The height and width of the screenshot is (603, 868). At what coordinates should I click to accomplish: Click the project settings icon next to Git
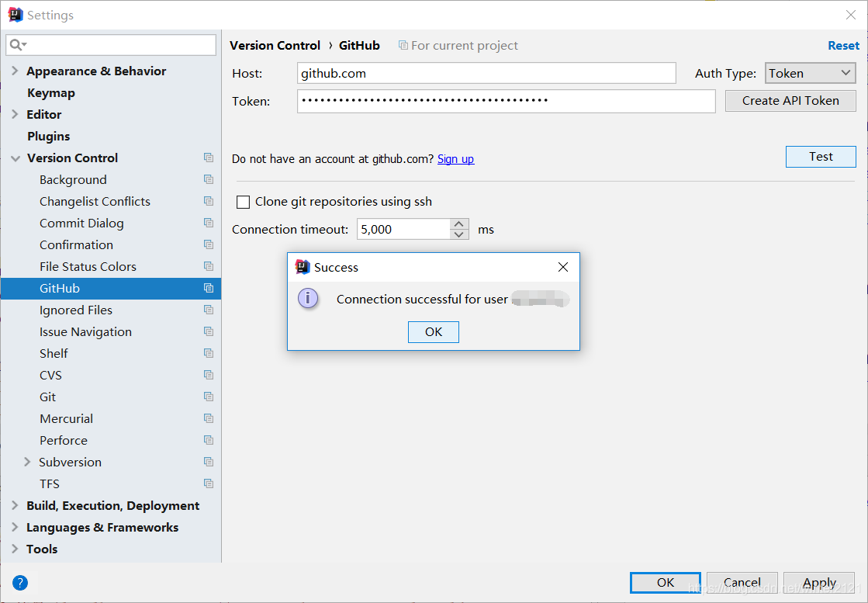[209, 397]
